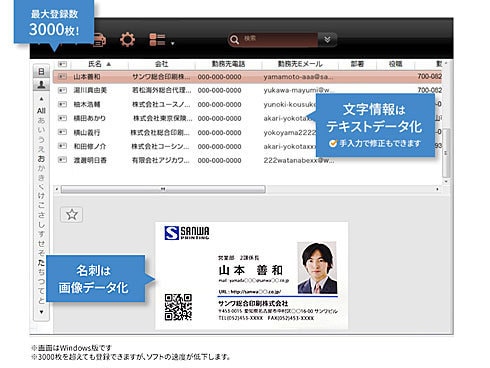Click the card icon on the 渡瀬明日香 row

coord(62,160)
